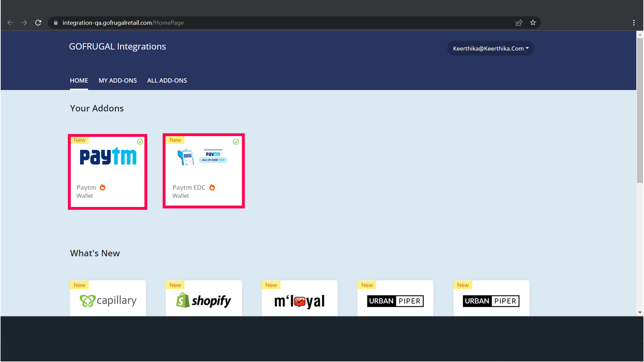Click the share page icon

tap(519, 23)
